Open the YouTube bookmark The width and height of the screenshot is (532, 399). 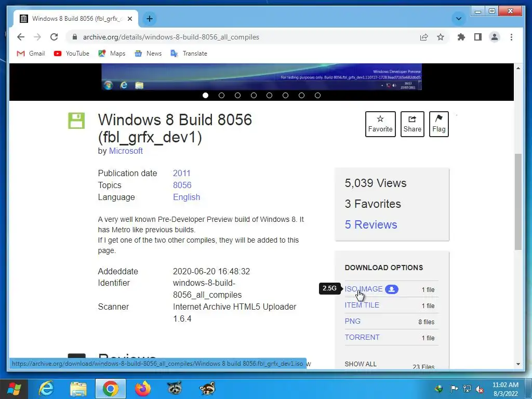pos(72,54)
